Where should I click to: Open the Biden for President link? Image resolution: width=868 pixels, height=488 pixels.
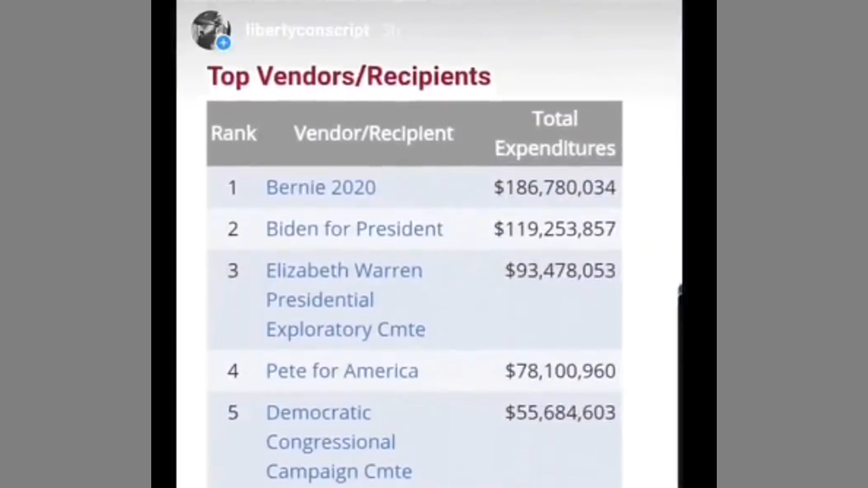pyautogui.click(x=354, y=229)
